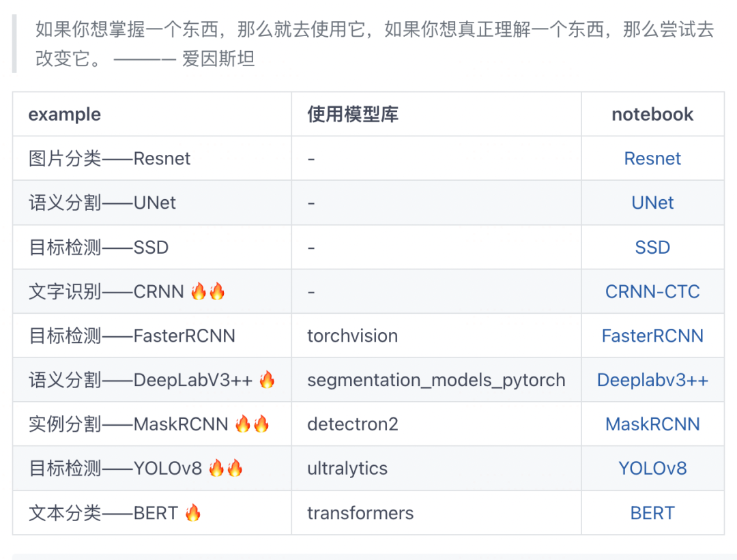Viewport: 737px width, 560px height.
Task: Click the fire emoji beside DeepLabV3++
Action: click(267, 380)
